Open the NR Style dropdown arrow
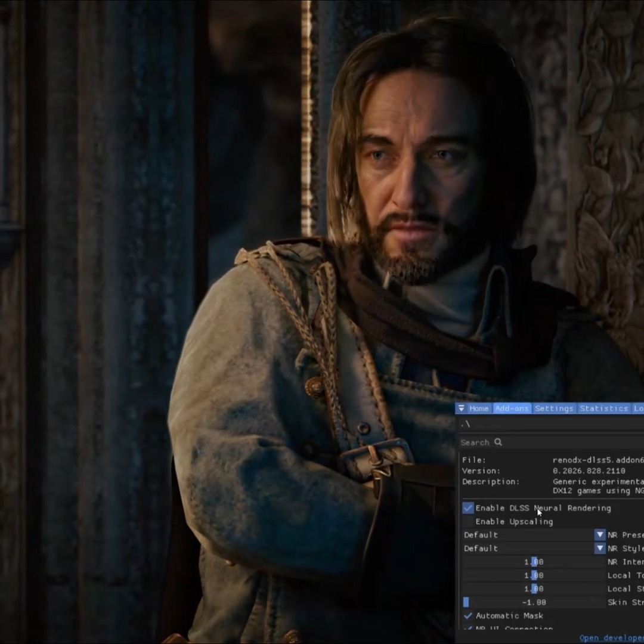644x644 pixels. (600, 549)
